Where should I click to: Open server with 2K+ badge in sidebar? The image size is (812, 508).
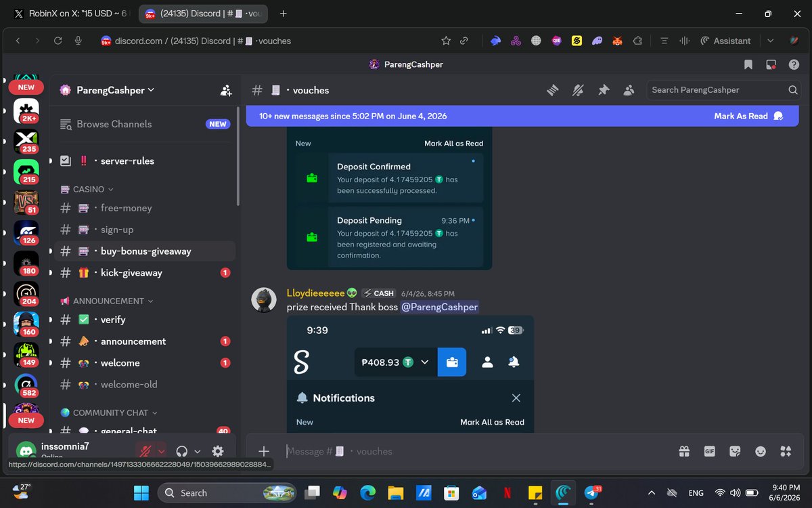click(26, 110)
